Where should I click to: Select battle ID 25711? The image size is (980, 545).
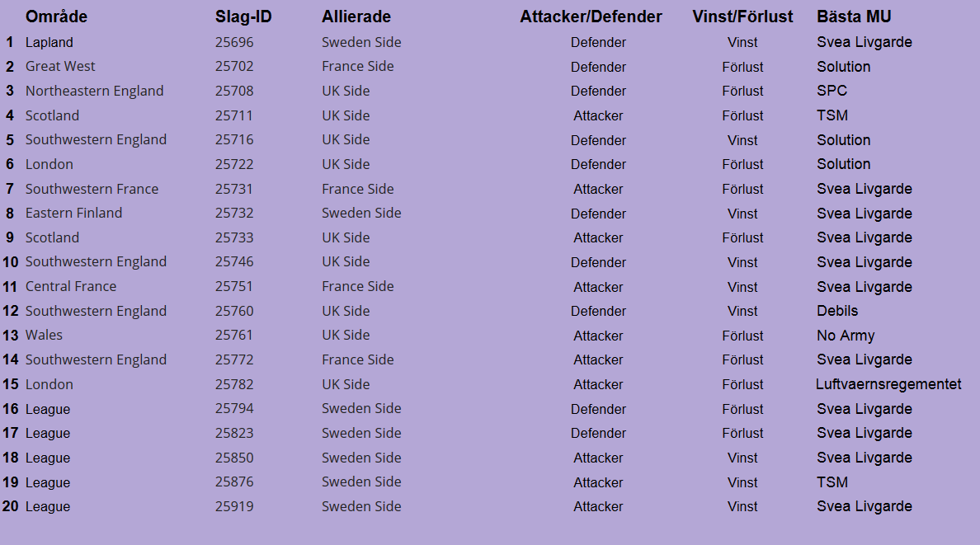pyautogui.click(x=234, y=115)
